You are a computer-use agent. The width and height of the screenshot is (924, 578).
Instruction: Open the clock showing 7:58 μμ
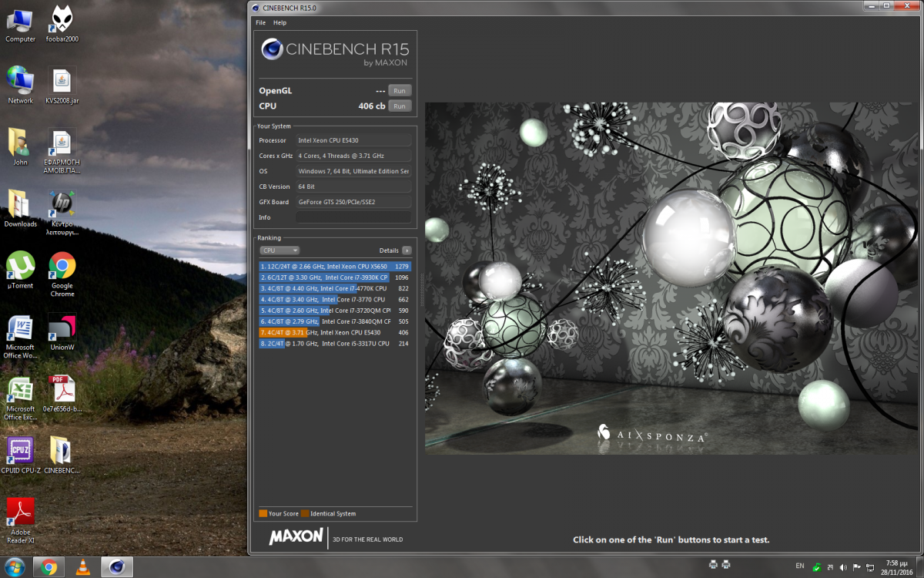896,567
